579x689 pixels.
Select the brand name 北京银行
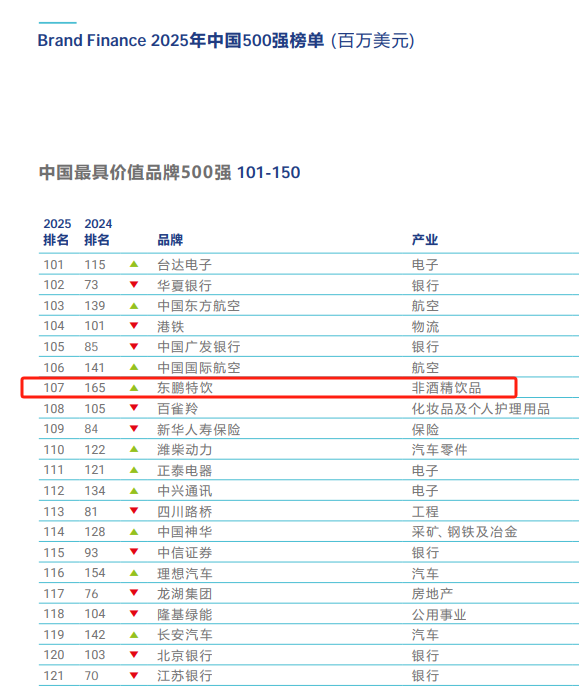pos(185,656)
